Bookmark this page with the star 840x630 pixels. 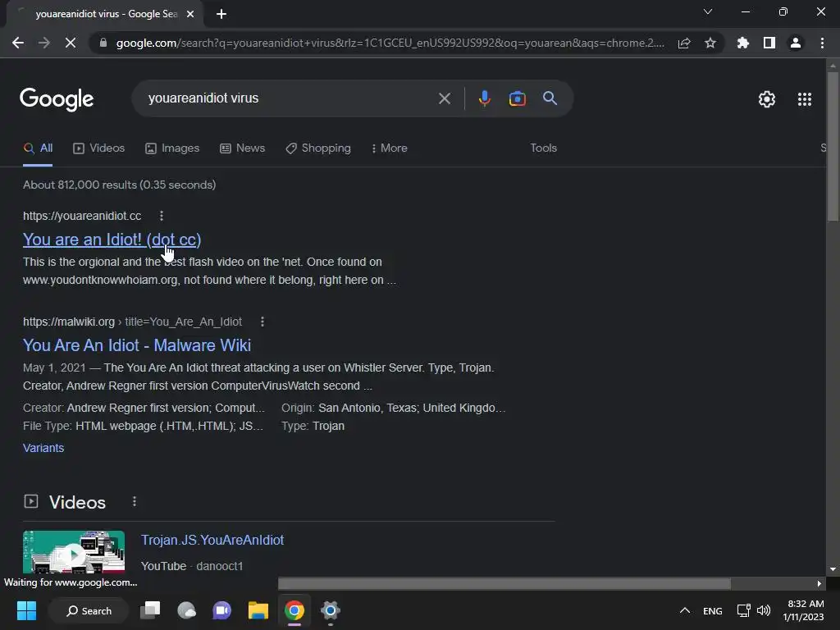710,43
